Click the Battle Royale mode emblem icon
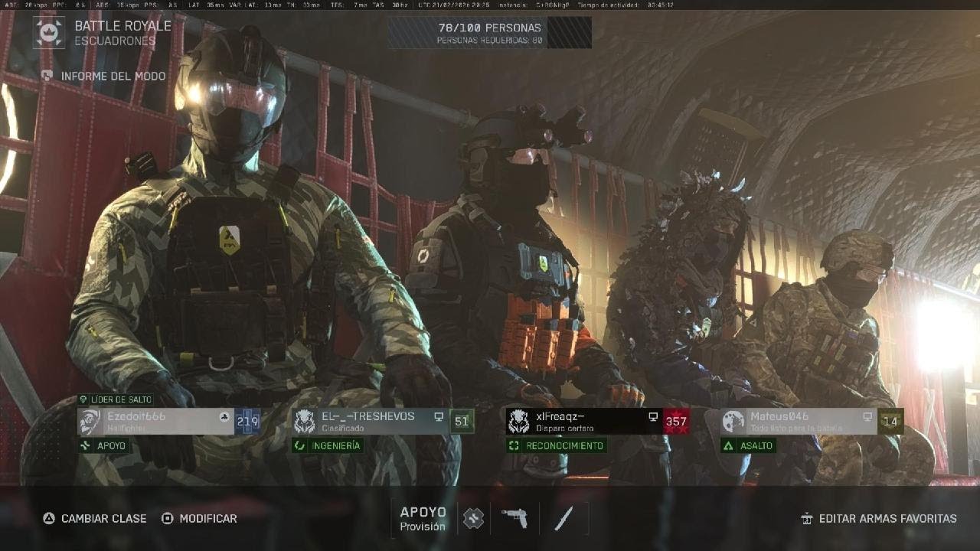This screenshot has width=980, height=551. tap(49, 32)
